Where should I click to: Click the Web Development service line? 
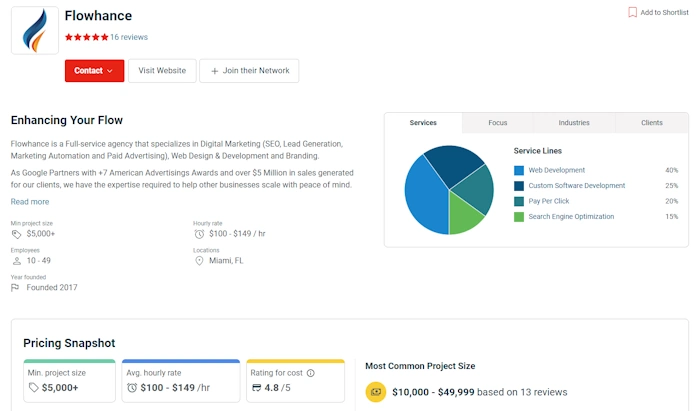pyautogui.click(x=557, y=170)
